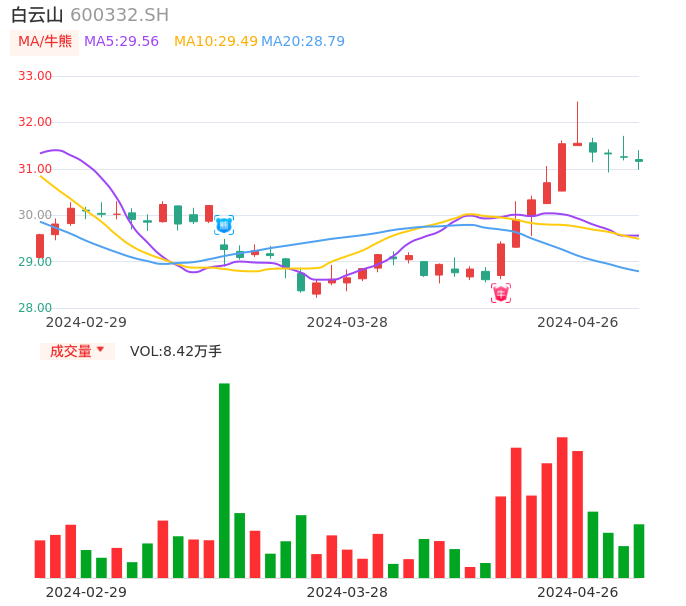Click the 31.00 price axis label
Screen dimensions: 686x606
35,168
